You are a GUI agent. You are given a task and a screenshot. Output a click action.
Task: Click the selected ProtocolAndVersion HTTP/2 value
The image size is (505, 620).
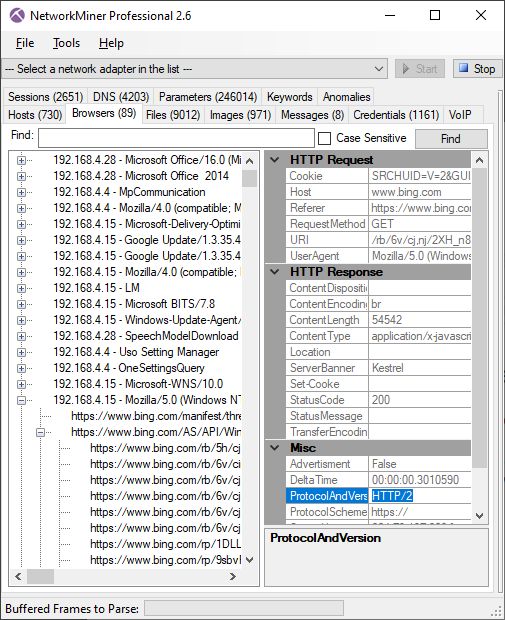coord(392,496)
